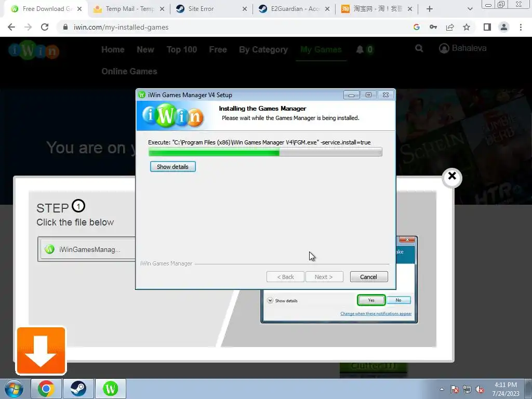Open By Category in site navigation
The width and height of the screenshot is (532, 399).
click(x=263, y=49)
